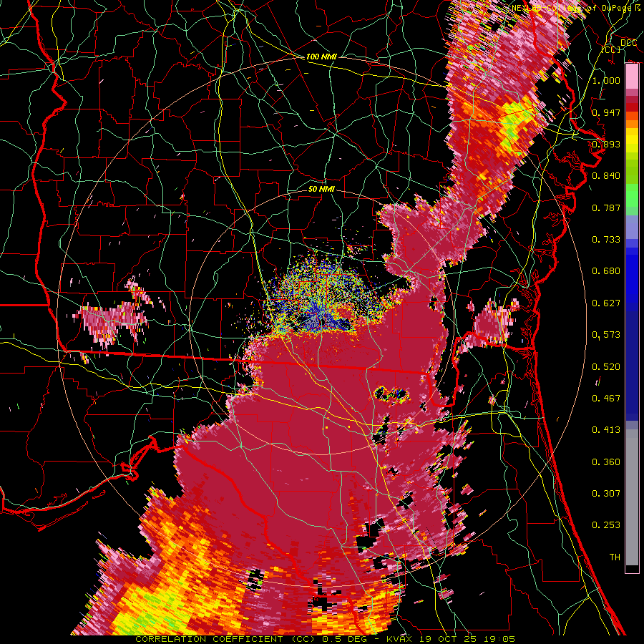Click the 0.520 value on the legend
The width and height of the screenshot is (644, 644).
606,367
